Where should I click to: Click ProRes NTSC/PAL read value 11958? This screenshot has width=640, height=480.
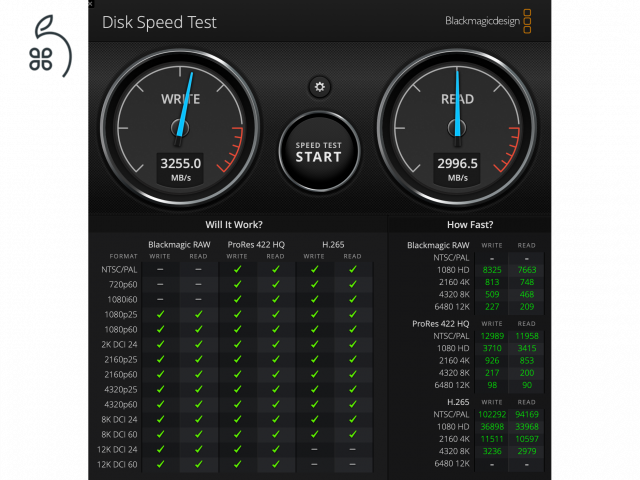tap(527, 336)
